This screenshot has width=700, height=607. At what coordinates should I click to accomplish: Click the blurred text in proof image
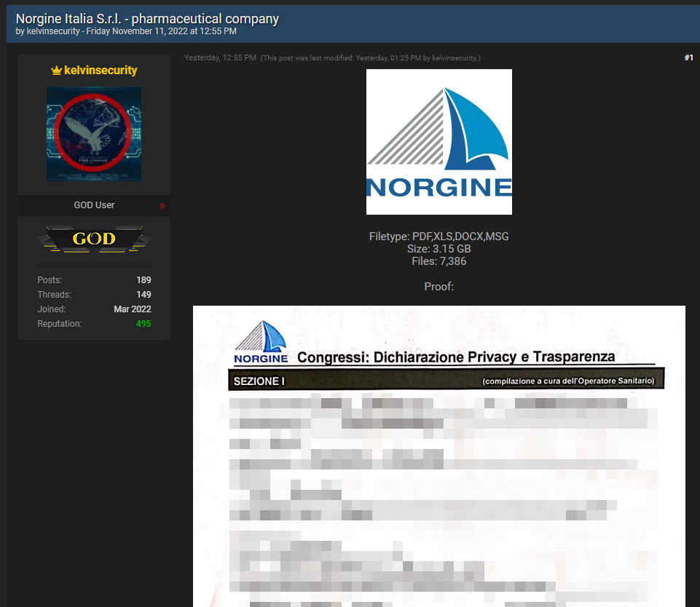tap(439, 495)
